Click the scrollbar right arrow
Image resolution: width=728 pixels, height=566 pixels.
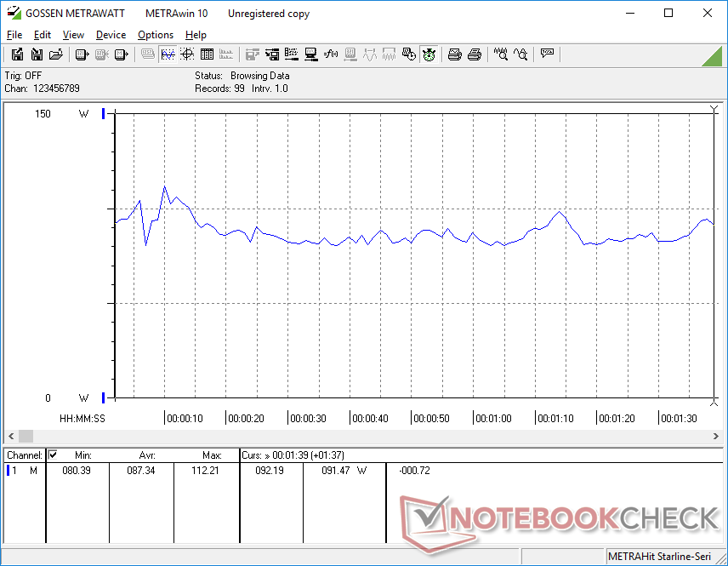point(716,437)
